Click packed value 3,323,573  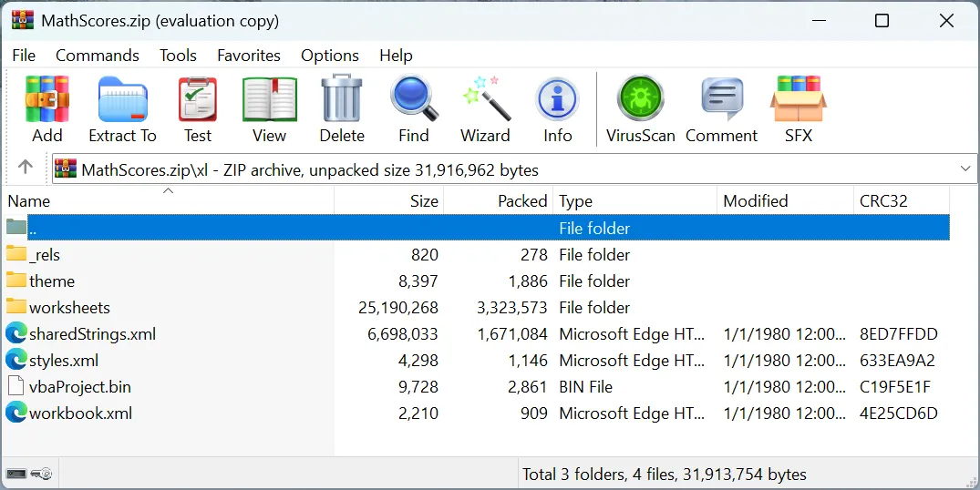tap(511, 308)
